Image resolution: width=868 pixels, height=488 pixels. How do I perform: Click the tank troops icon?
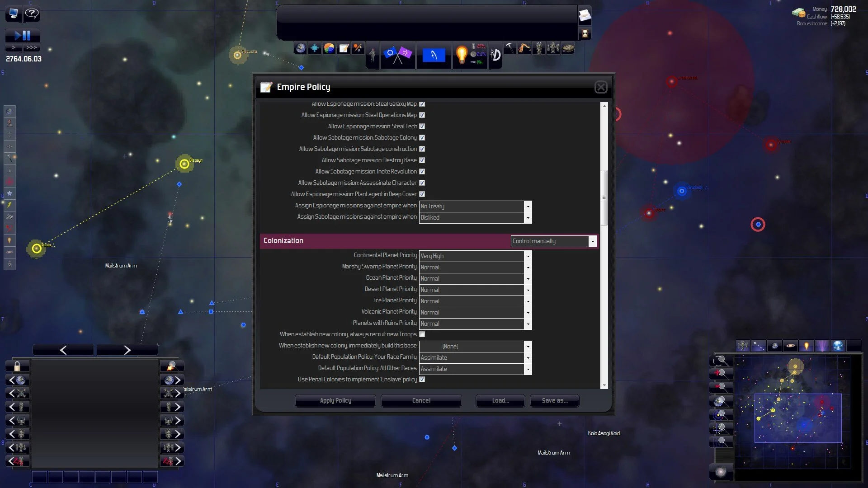(568, 48)
